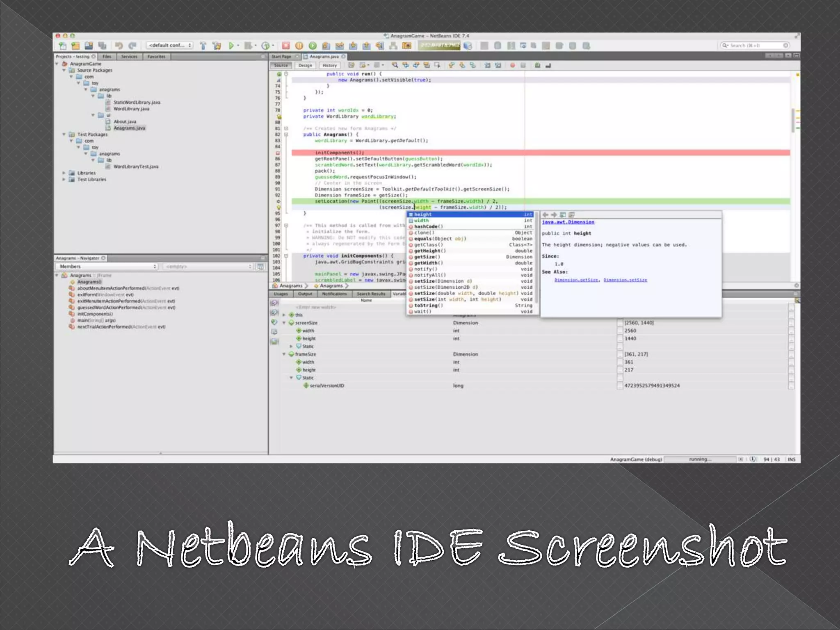Screen dimensions: 840x630
Task: Select getHeight() in the completion list
Action: (471, 251)
